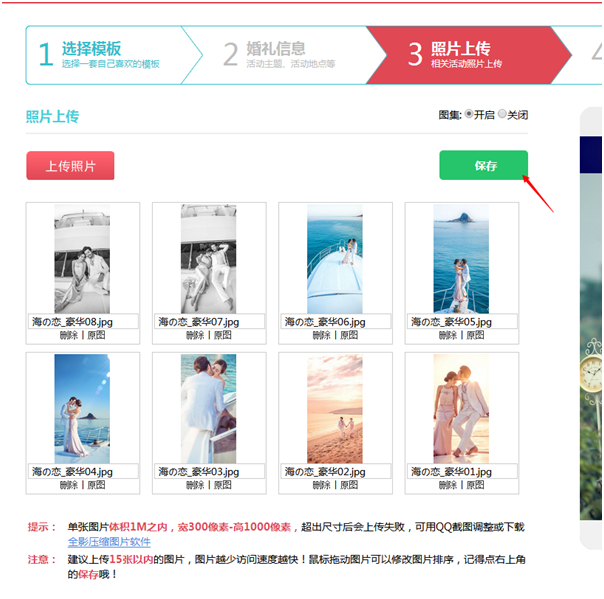The image size is (604, 599).
Task: Click the green 保存 save button
Action: pyautogui.click(x=483, y=165)
